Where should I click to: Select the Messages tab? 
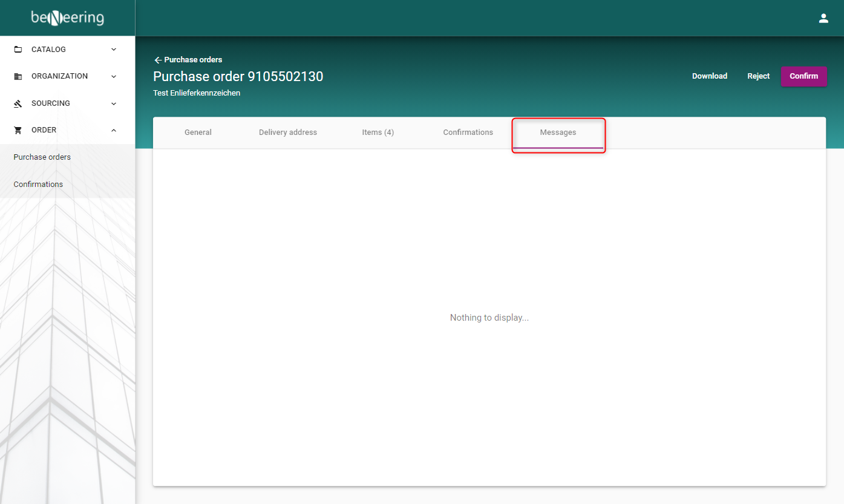tap(558, 133)
